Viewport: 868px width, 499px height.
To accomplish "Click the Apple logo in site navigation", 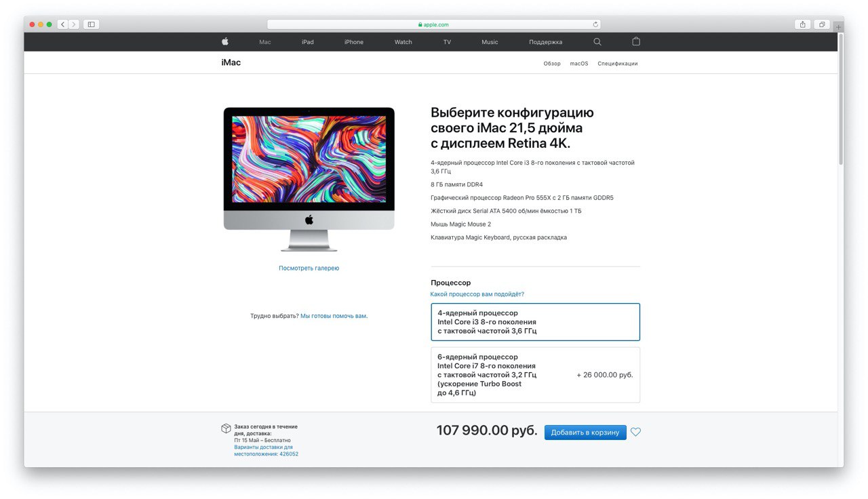I will click(225, 41).
